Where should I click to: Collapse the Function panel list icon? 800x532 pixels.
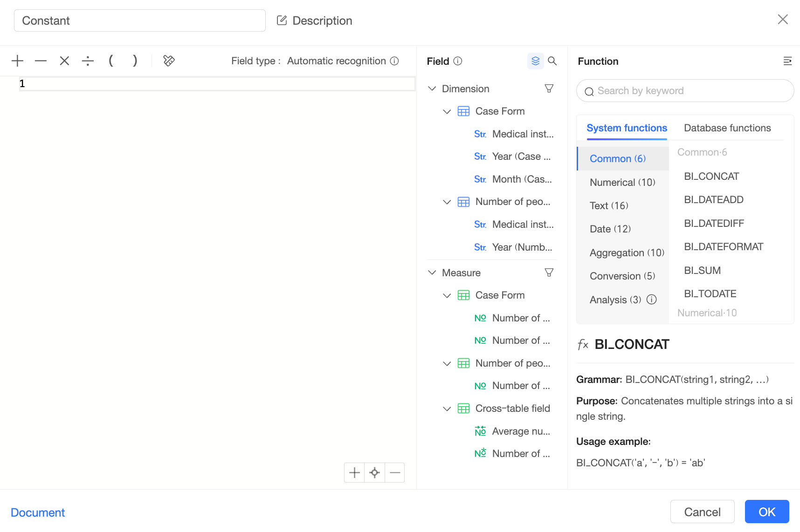(787, 61)
